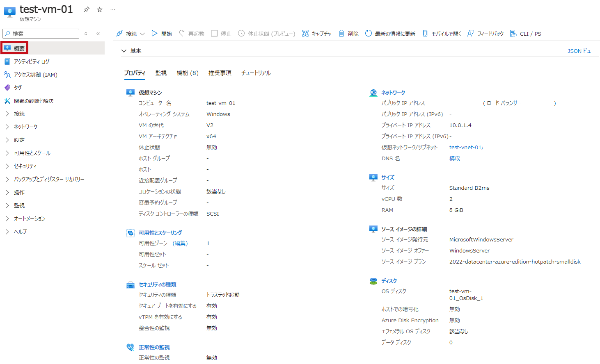Click the monitor icon beside ソース イメージの詳細

(373, 229)
